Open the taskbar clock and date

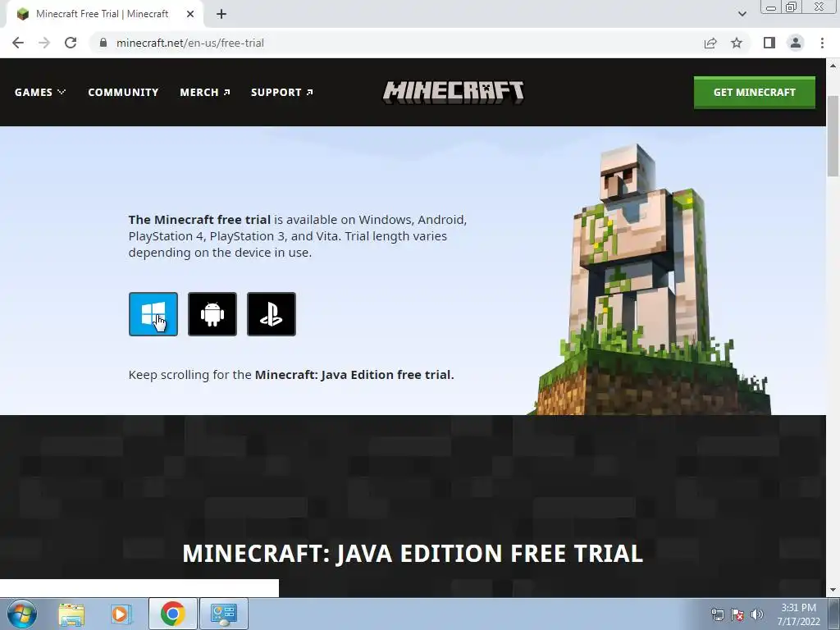[x=798, y=614]
